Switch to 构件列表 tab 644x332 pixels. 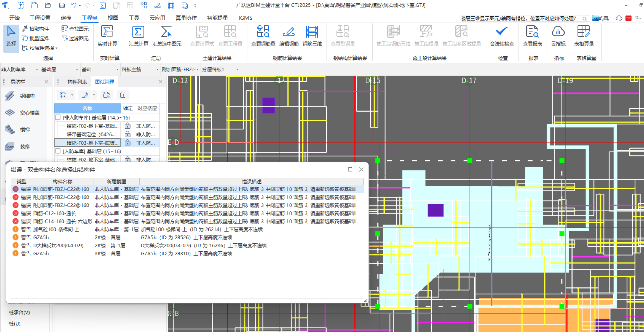(x=77, y=82)
